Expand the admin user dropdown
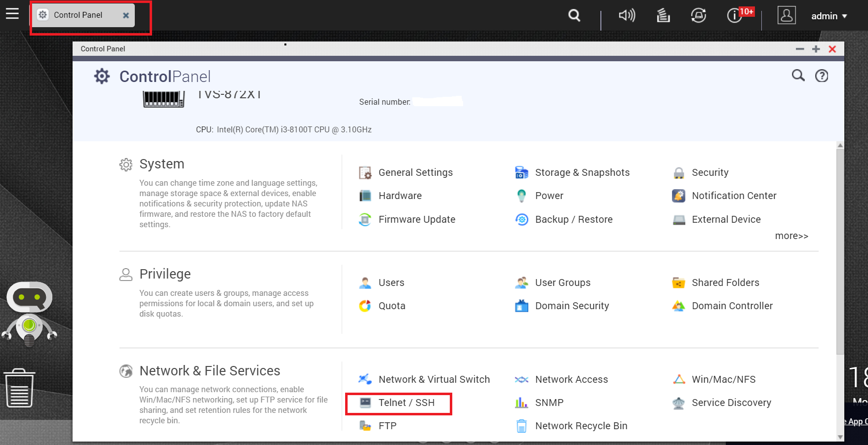Screen dimensions: 868x445 829,16
